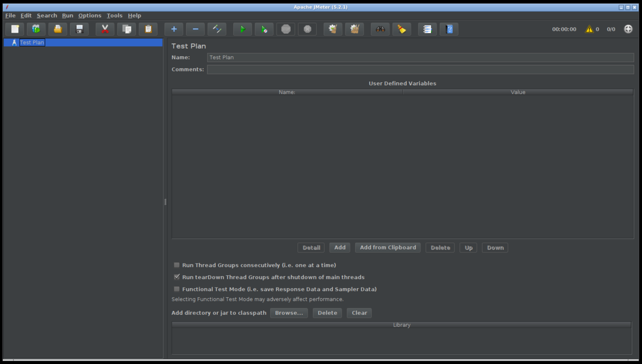Click the Shutdown threads icon

pyautogui.click(x=308, y=29)
